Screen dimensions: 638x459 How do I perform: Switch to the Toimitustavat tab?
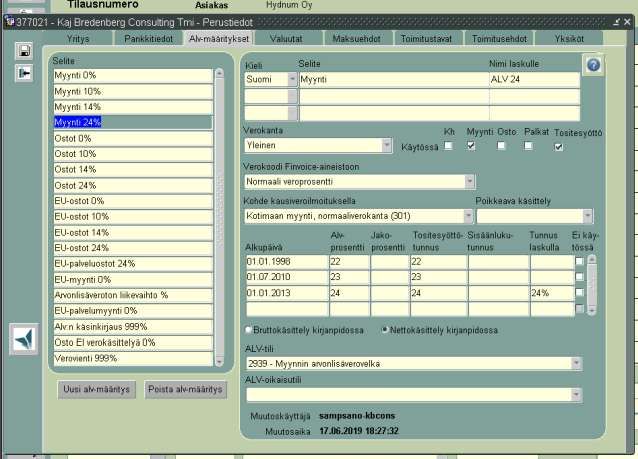(426, 39)
